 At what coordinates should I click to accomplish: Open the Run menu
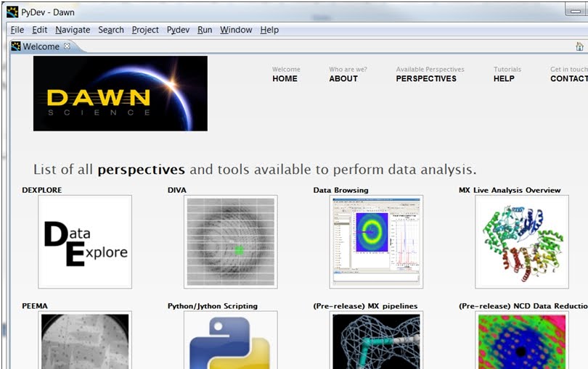[205, 30]
